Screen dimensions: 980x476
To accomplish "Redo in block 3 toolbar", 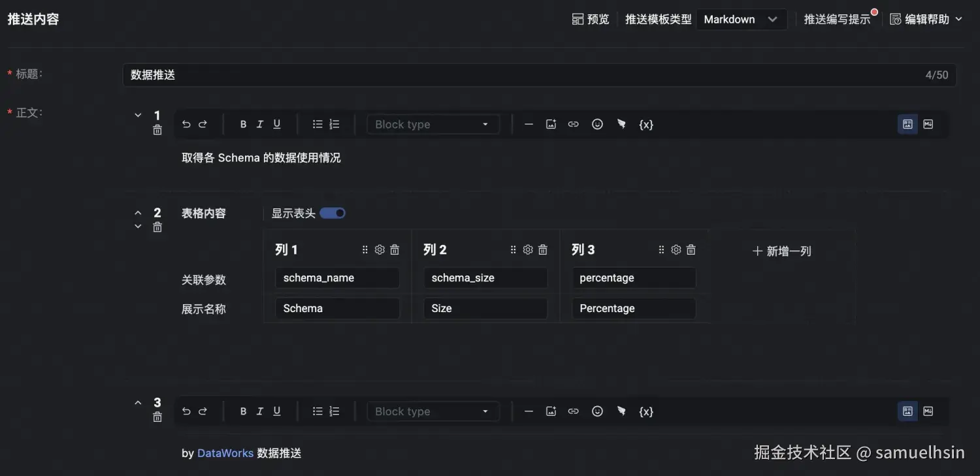I will [203, 411].
